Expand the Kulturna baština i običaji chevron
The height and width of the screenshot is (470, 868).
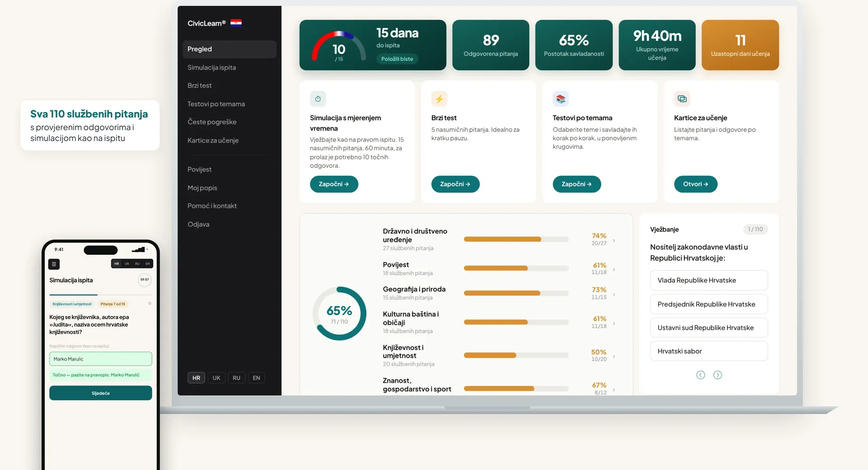(614, 323)
